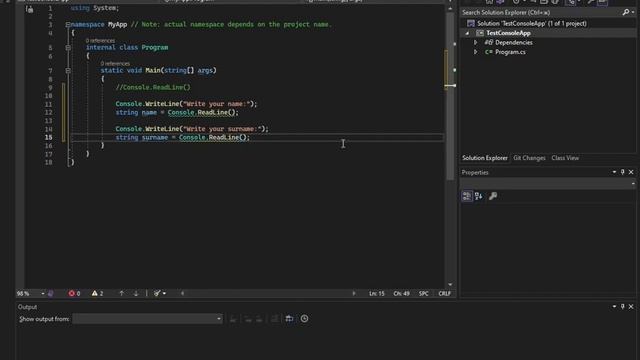Go to next issue with down arrow
640x360 pixels.
point(136,293)
